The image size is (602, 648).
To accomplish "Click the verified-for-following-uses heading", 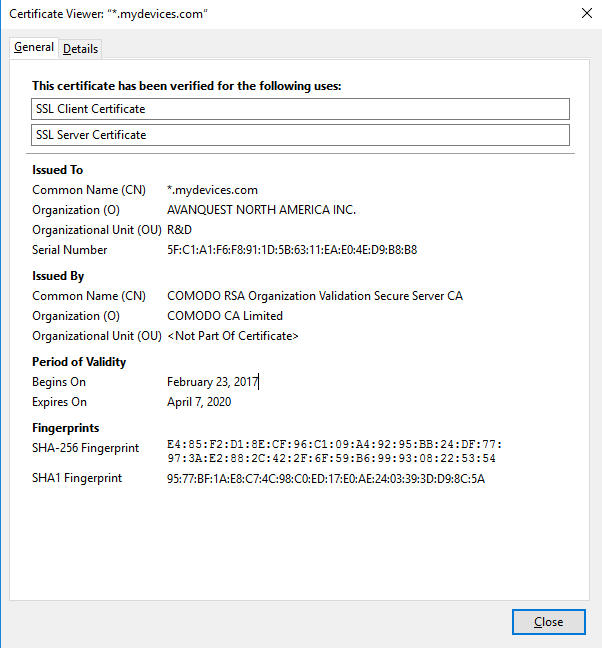I will click(x=187, y=86).
